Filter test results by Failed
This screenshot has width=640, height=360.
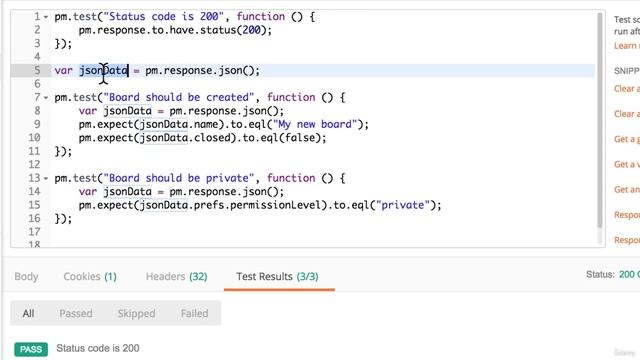click(194, 313)
